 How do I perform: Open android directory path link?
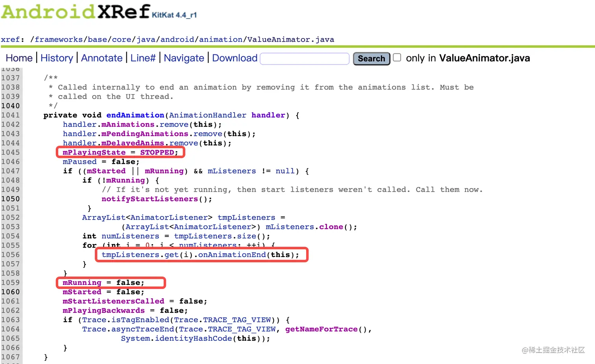coord(177,39)
